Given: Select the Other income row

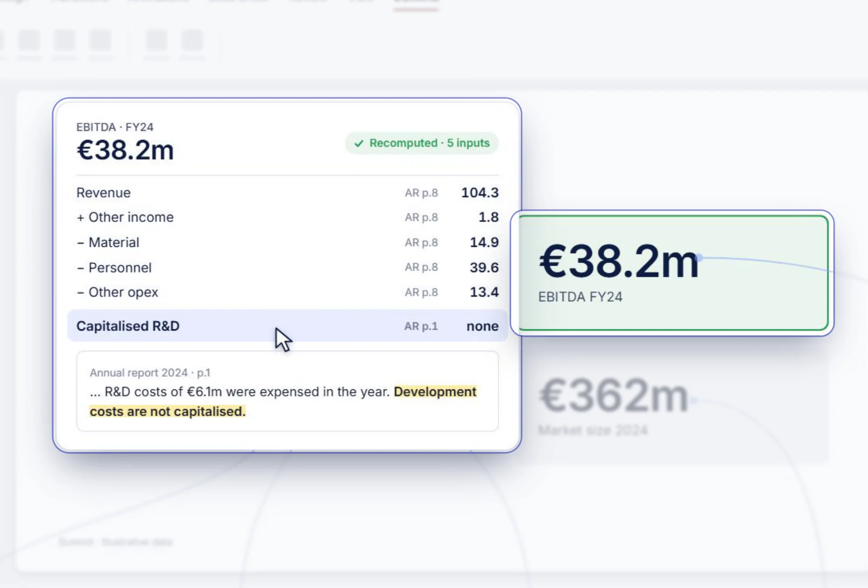Looking at the screenshot, I should [287, 217].
